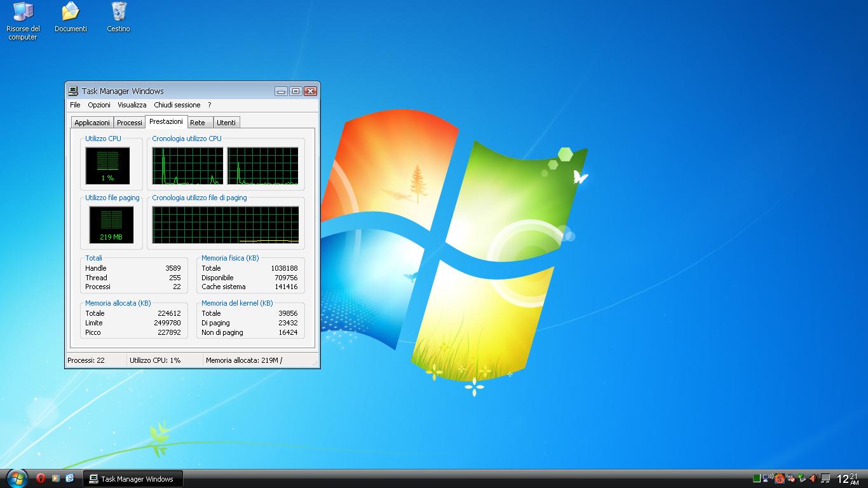The height and width of the screenshot is (488, 868).
Task: Open the Chiudi sessione menu
Action: (178, 105)
